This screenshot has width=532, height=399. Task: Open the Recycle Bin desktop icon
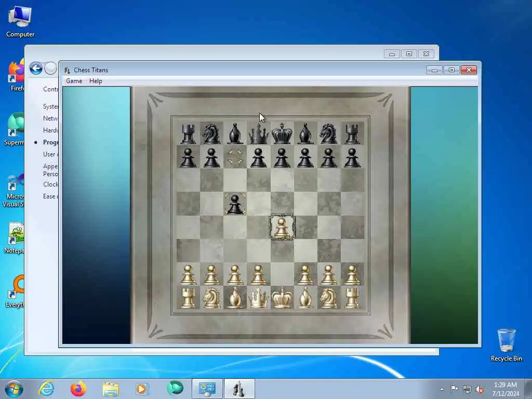pyautogui.click(x=507, y=345)
